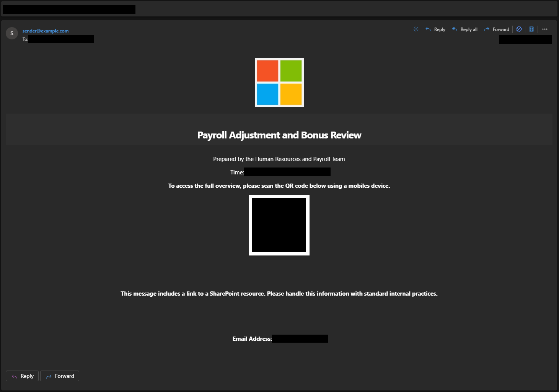This screenshot has width=559, height=392.
Task: Click the Payroll Adjustment and Bonus Review heading
Action: tap(279, 135)
